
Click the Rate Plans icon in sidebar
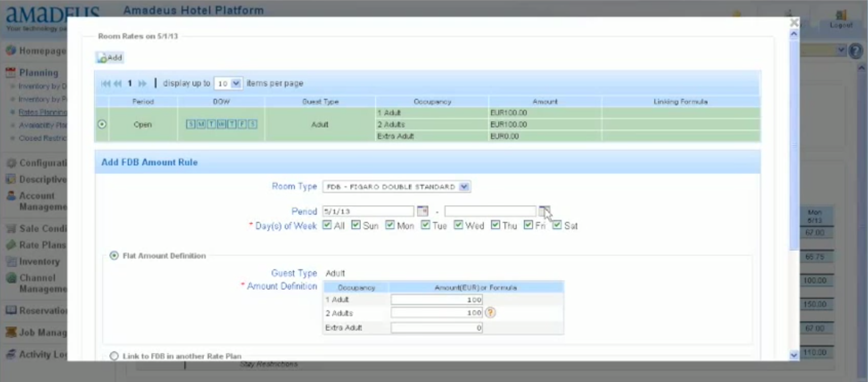(11, 245)
